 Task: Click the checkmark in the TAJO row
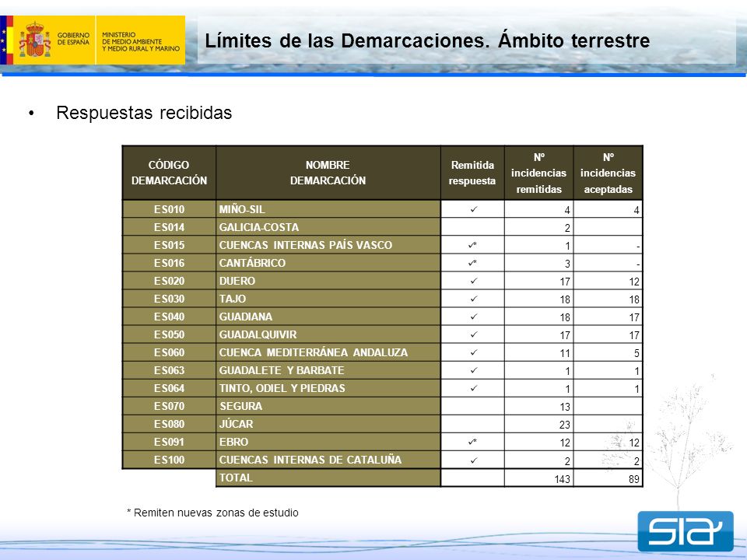click(474, 299)
